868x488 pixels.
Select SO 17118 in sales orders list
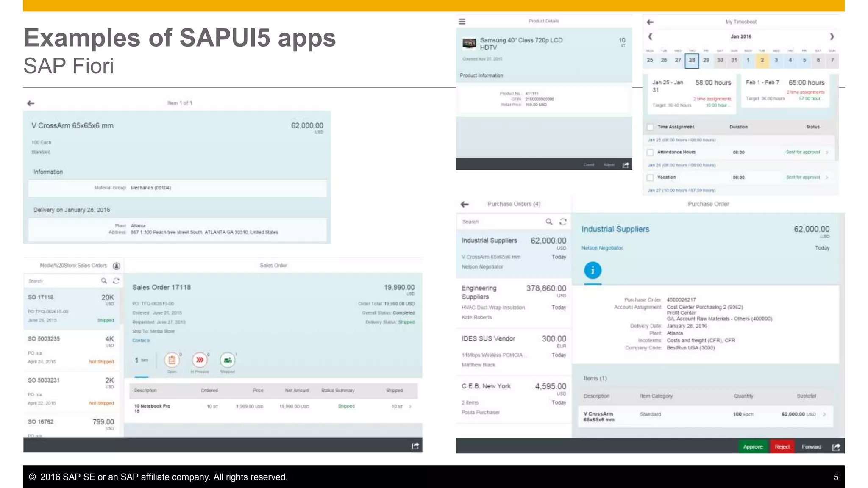pos(71,308)
